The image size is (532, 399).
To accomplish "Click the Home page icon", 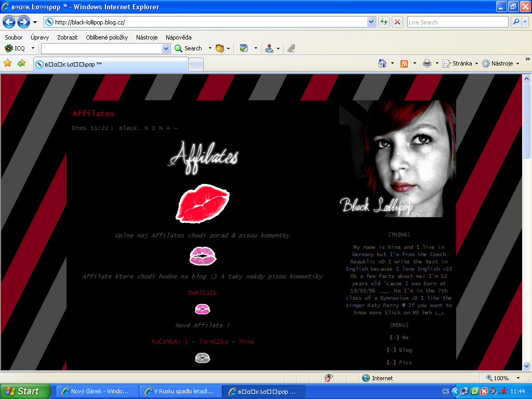I will [382, 63].
